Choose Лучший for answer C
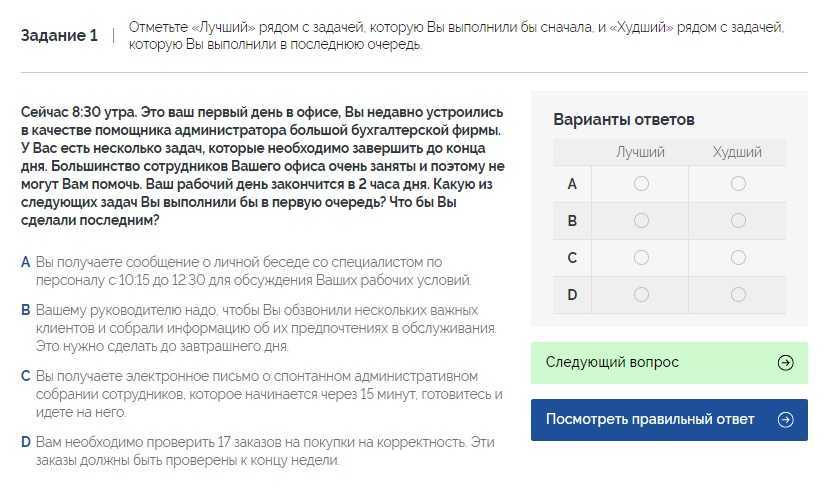The height and width of the screenshot is (500, 827). point(641,258)
